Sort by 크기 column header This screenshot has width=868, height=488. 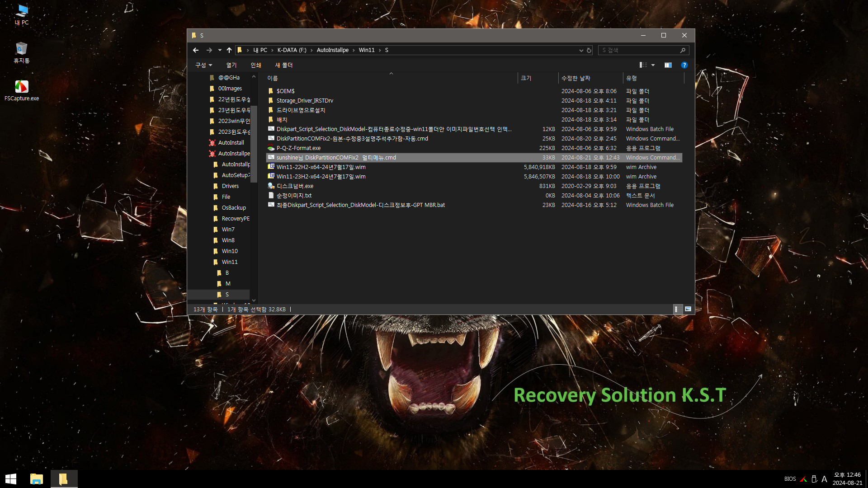(x=538, y=78)
